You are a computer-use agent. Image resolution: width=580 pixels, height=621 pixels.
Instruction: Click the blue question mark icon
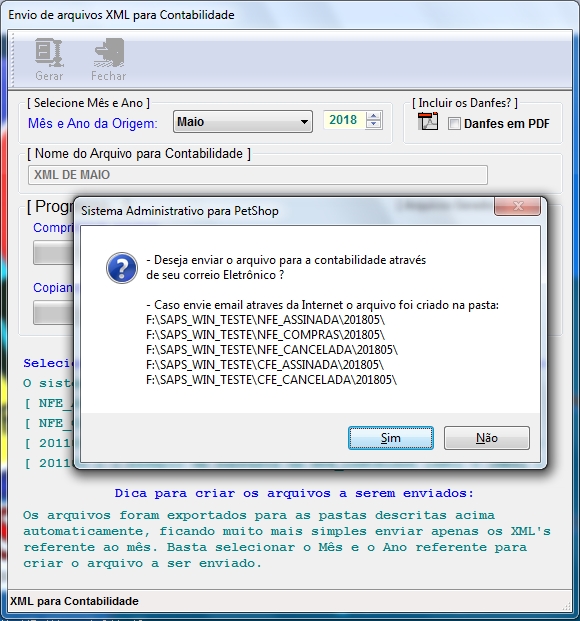(x=122, y=268)
